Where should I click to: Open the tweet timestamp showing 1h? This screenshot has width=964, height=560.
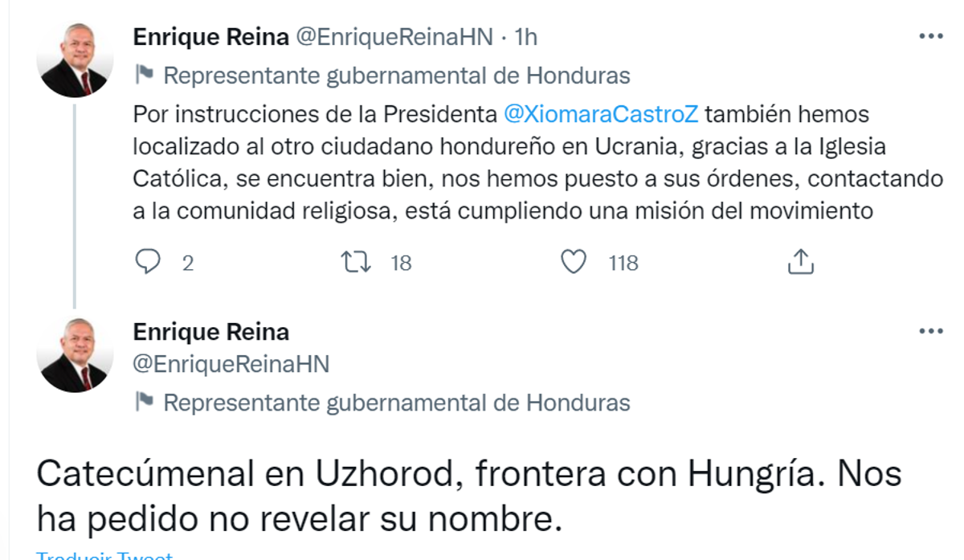[x=526, y=35]
